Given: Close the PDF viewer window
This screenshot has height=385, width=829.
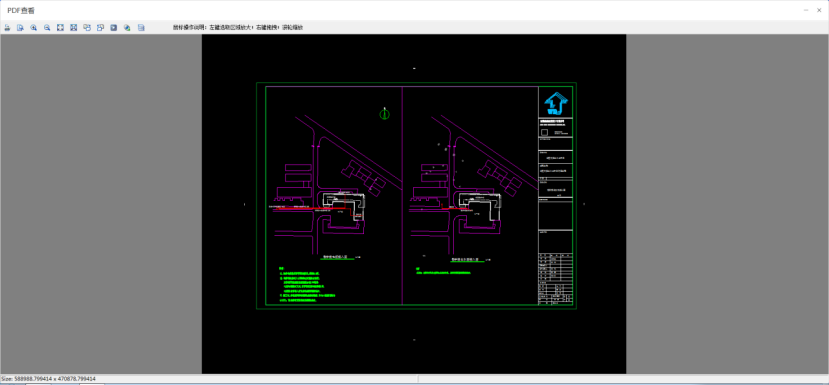Looking at the screenshot, I should click(819, 10).
